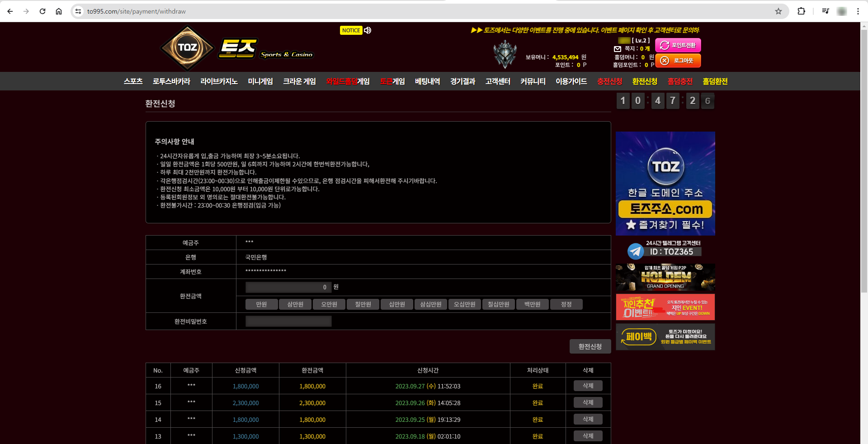868x444 pixels.
Task: Open the 지인추천 이벤트 banner
Action: tap(665, 307)
